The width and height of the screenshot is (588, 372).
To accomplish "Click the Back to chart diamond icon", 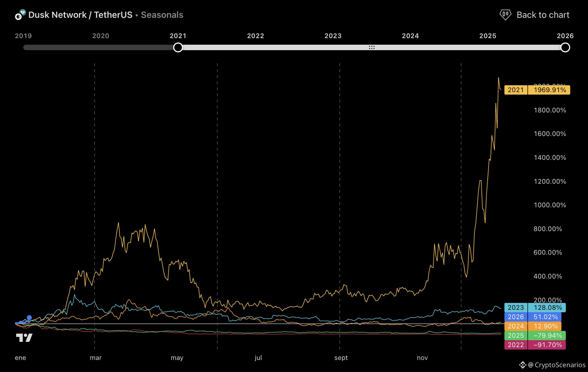I will (x=505, y=15).
